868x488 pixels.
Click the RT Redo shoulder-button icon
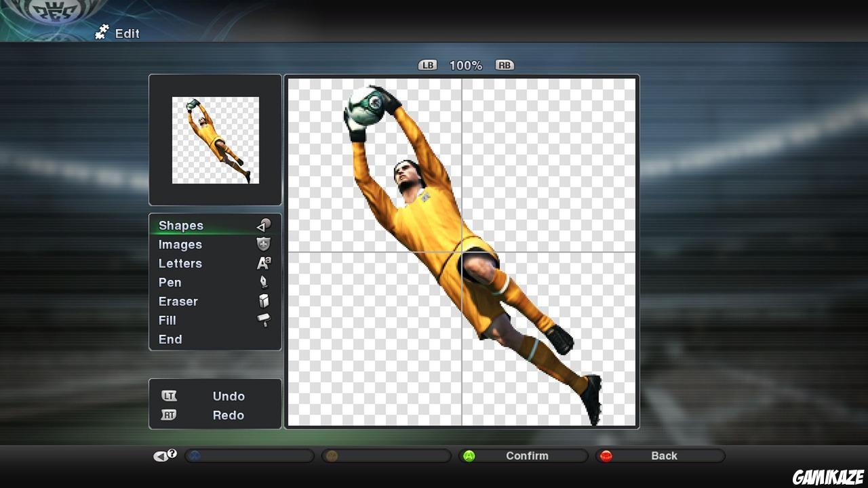(x=169, y=415)
